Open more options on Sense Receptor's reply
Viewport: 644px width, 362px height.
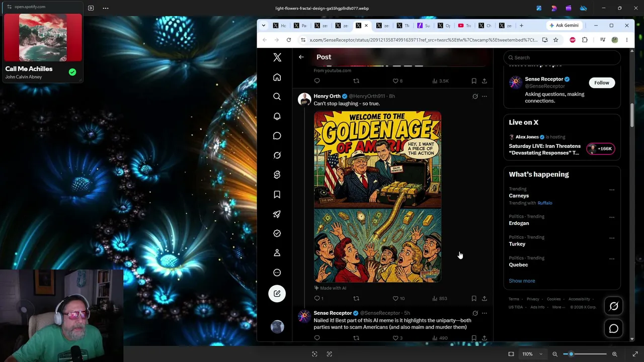point(485,313)
